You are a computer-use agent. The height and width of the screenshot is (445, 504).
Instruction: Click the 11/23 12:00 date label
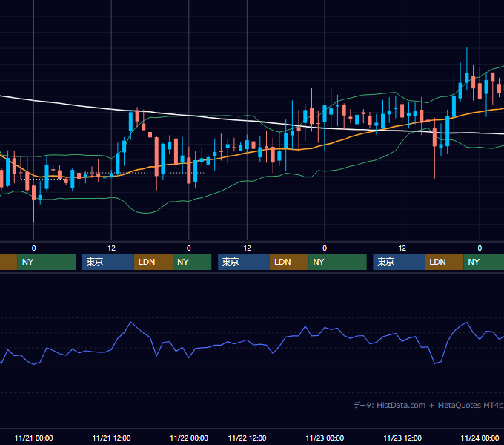402,438
